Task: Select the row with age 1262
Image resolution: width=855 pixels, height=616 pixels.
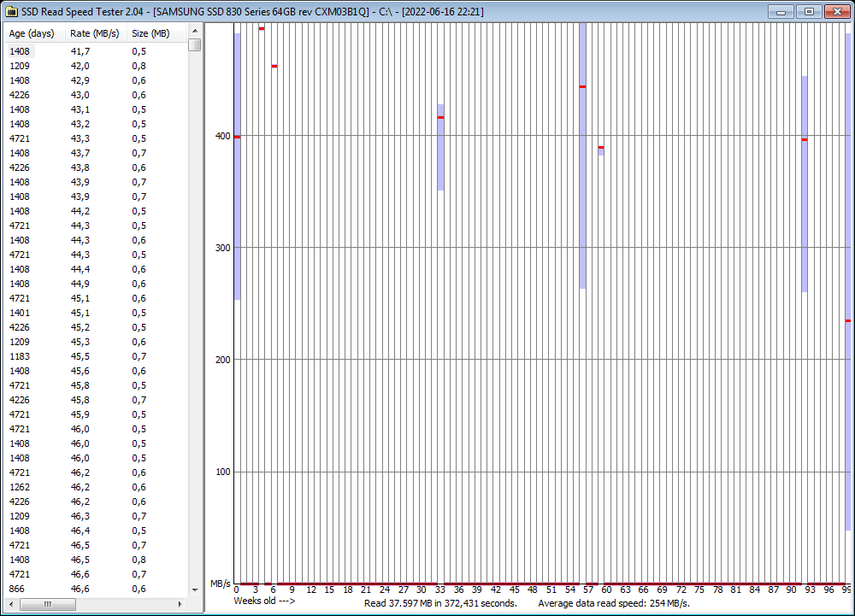Action: coord(96,487)
